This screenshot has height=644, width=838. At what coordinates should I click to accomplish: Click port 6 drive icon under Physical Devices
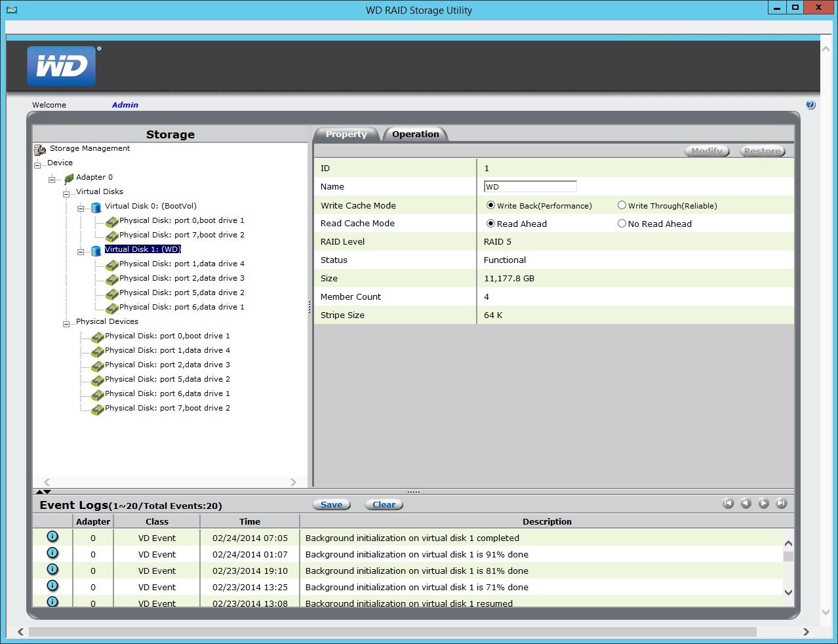tap(97, 395)
